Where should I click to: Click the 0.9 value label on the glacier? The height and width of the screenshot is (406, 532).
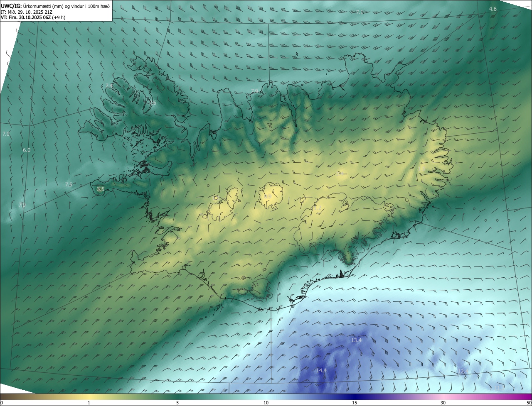[268, 196]
